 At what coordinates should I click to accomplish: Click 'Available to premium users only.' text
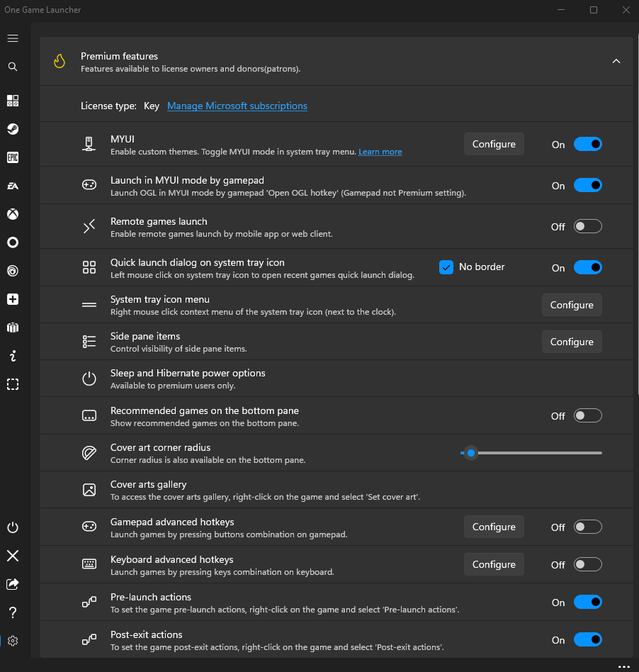click(173, 386)
